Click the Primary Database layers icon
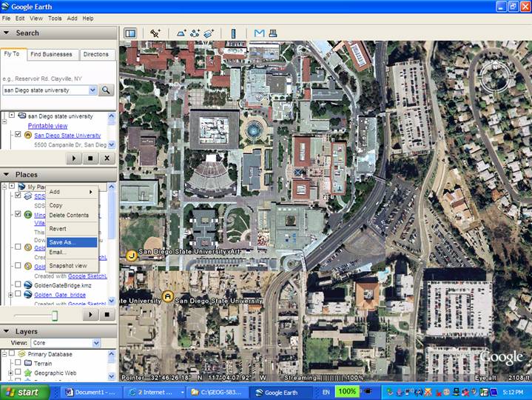The width and height of the screenshot is (532, 400). 21,354
